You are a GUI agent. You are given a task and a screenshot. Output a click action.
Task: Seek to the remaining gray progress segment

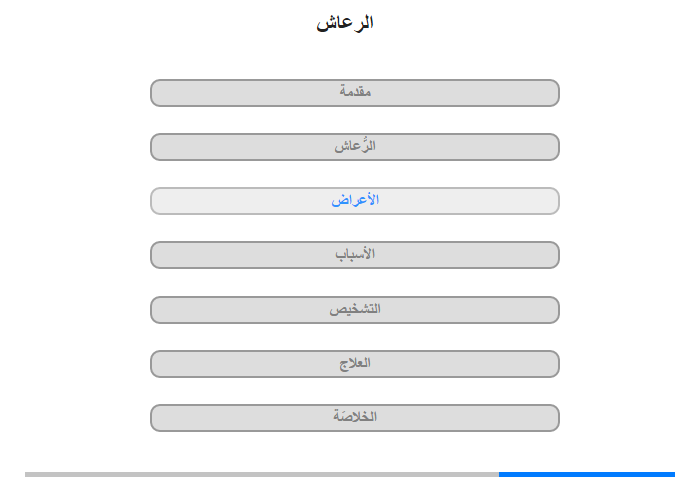pyautogui.click(x=260, y=474)
